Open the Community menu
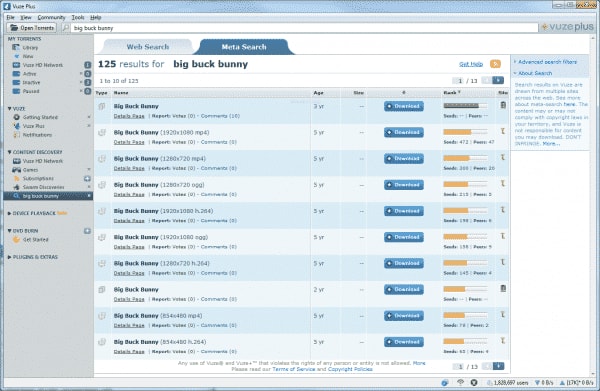600x391 pixels. [x=51, y=18]
